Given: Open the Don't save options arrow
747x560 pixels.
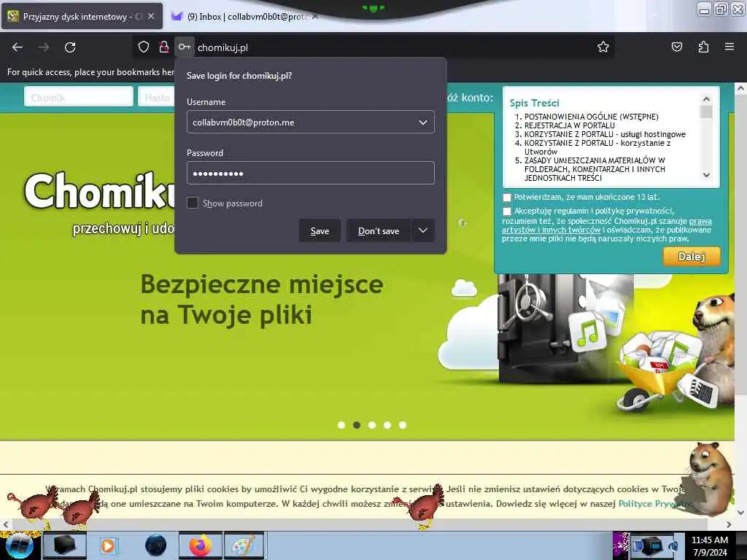Looking at the screenshot, I should 423,230.
